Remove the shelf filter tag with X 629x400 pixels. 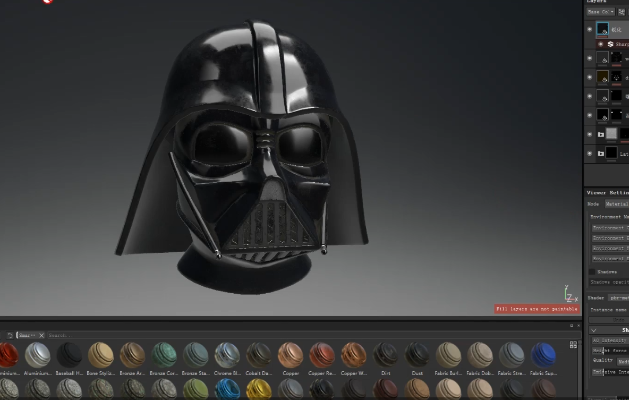(41, 335)
